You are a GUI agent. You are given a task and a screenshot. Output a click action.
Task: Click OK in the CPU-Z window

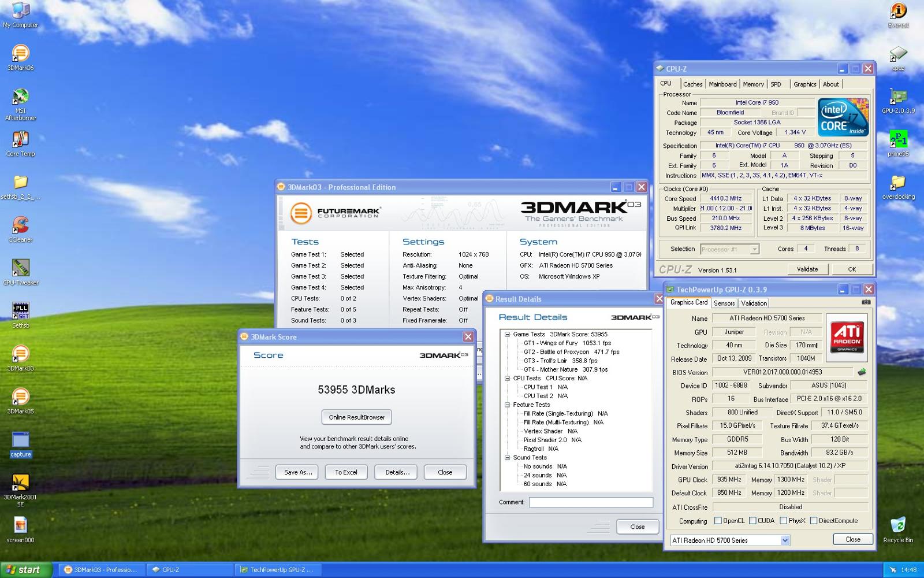(x=852, y=269)
